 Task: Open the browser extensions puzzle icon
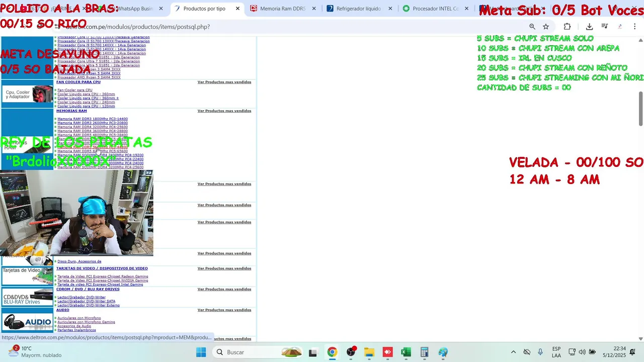click(567, 27)
